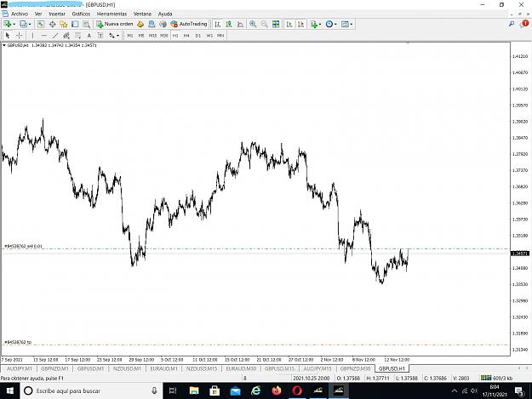This screenshot has height=399, width=532.
Task: Toggle chart auto scroll icon
Action: [289, 24]
